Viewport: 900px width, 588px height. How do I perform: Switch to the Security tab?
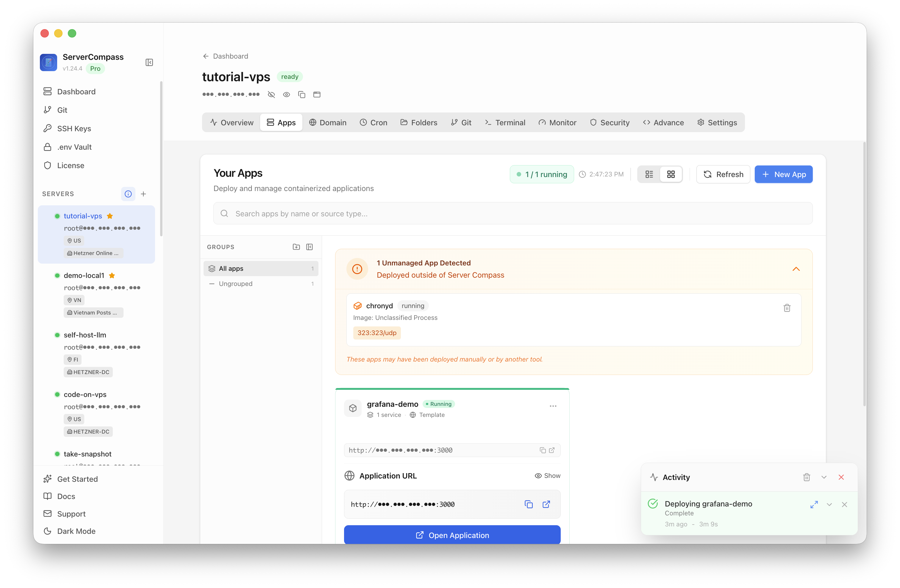(610, 123)
